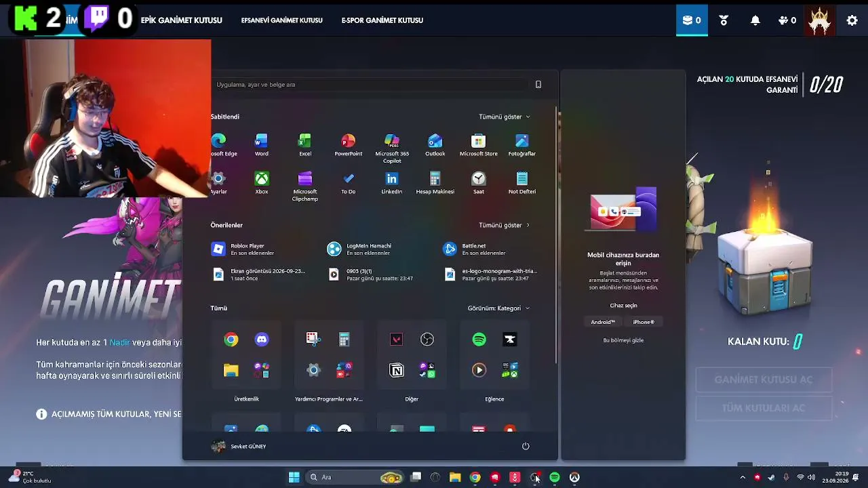Screen dimensions: 868x488
Task: Open Microsoft Store pinned icon
Action: pyautogui.click(x=479, y=144)
